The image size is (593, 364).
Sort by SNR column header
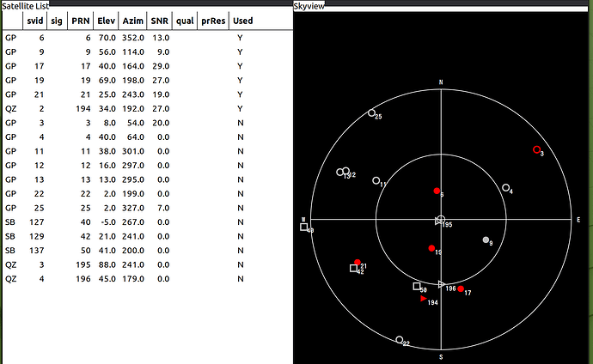click(159, 21)
